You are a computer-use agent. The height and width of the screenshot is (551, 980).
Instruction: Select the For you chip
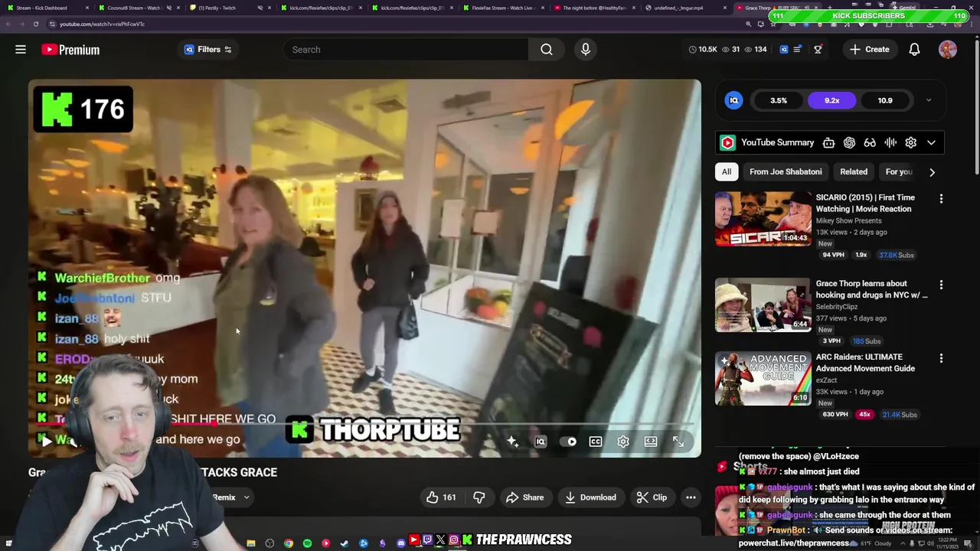(899, 171)
